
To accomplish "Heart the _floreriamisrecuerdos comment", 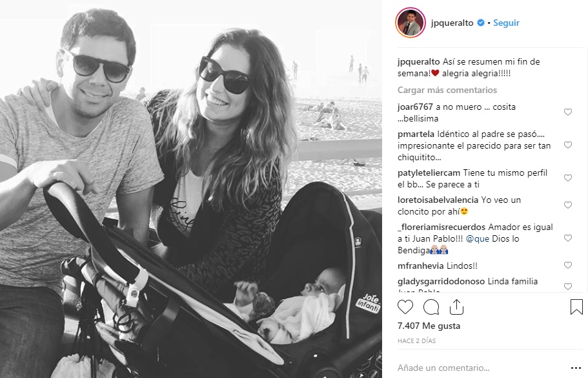I will (x=568, y=238).
